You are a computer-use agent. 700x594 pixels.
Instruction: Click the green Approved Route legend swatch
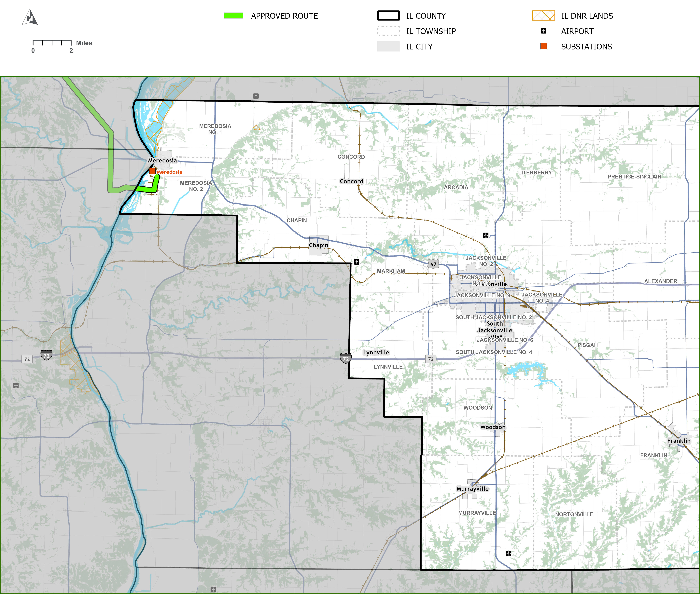233,16
